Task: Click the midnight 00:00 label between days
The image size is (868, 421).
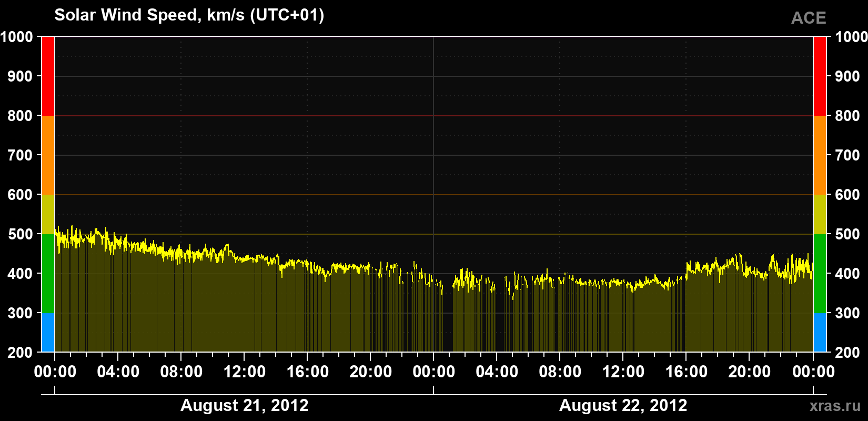Action: tap(434, 372)
